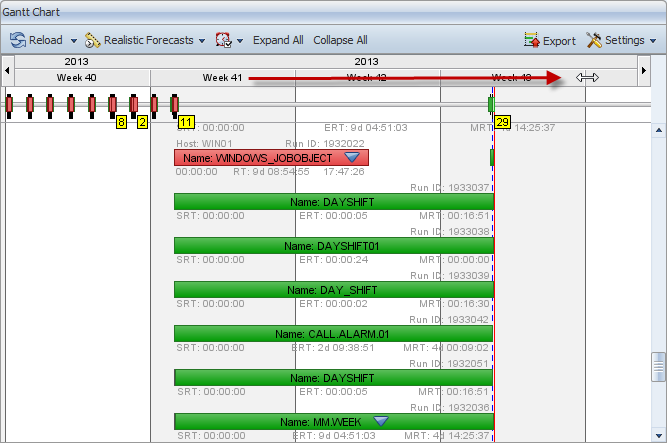Select the green CALL.ALARM.01 bar
This screenshot has height=443, width=667.
click(333, 334)
